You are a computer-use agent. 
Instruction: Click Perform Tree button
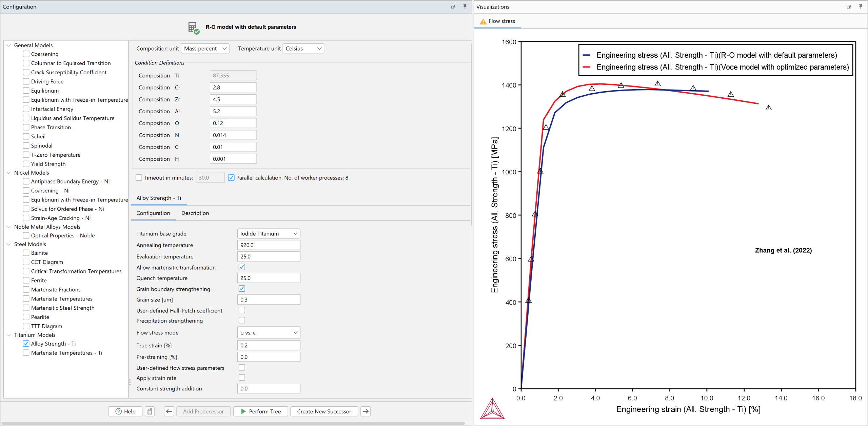[x=261, y=411]
